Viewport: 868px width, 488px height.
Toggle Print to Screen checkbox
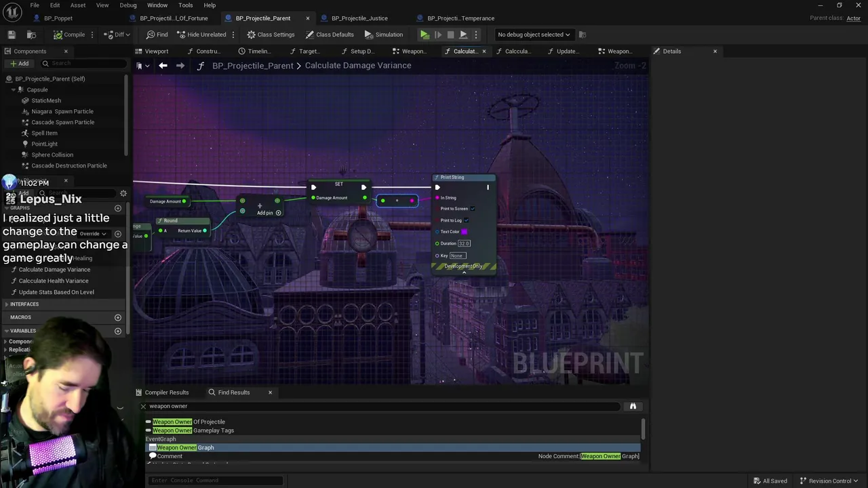[473, 209]
